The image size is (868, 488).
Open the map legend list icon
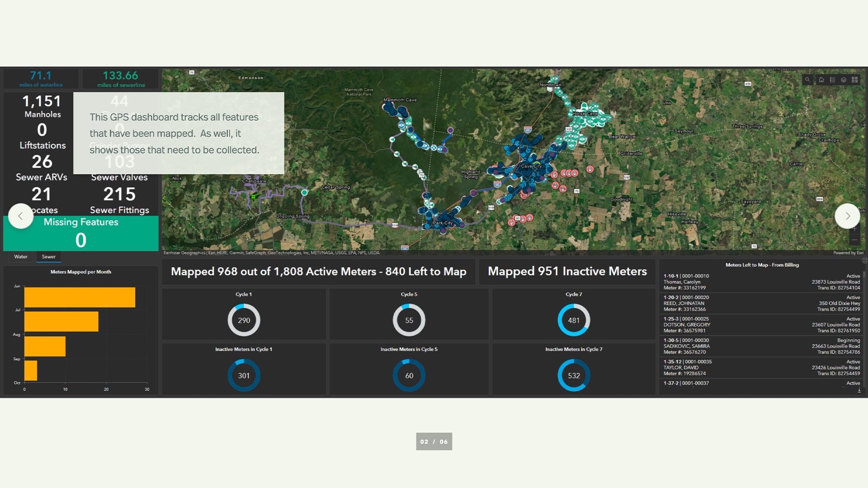pos(832,80)
